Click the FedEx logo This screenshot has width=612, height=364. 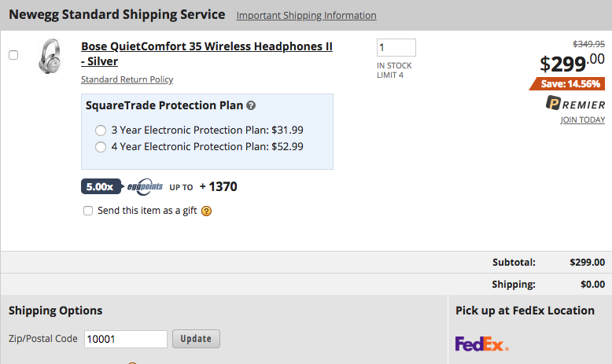(481, 344)
